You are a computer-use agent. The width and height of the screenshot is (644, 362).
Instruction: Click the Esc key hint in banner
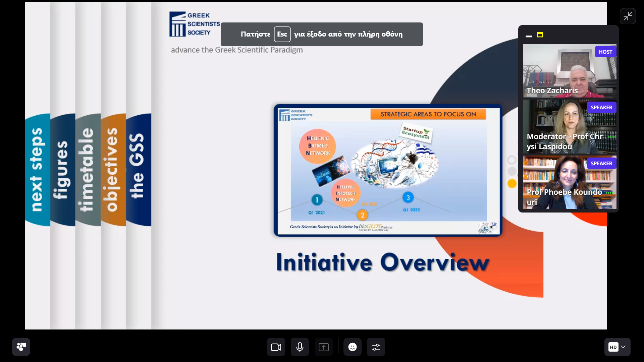click(282, 34)
